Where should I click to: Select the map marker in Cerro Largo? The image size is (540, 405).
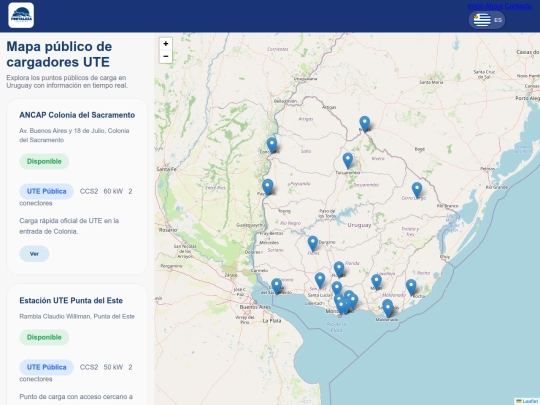click(x=417, y=190)
